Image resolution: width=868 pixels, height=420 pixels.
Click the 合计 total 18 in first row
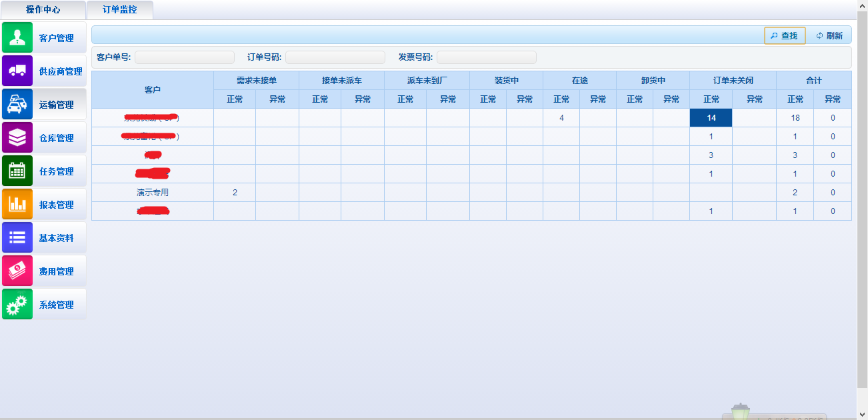pos(795,118)
